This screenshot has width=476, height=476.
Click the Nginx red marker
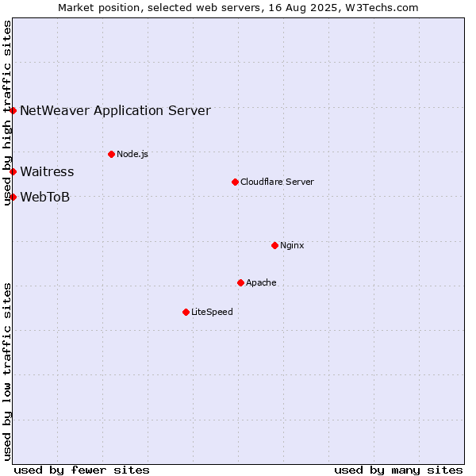click(274, 246)
